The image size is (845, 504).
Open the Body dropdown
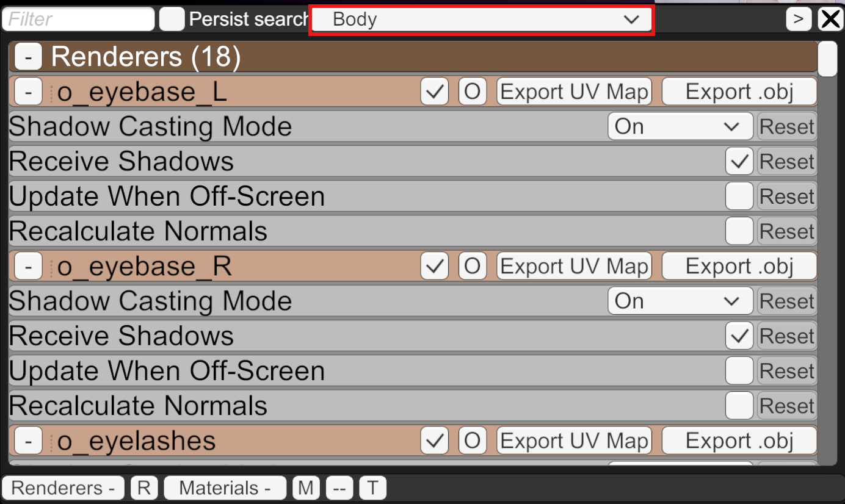click(x=482, y=20)
